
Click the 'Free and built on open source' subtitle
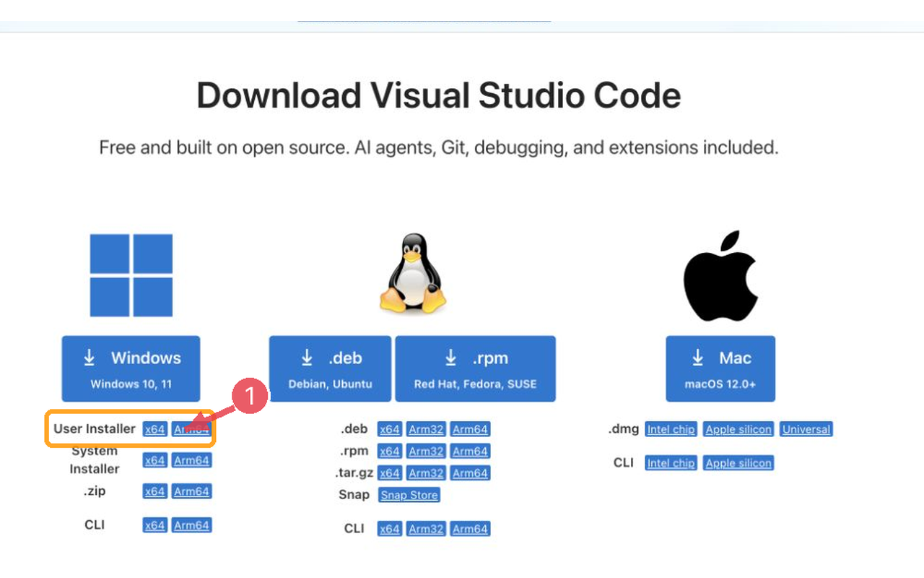pos(439,148)
